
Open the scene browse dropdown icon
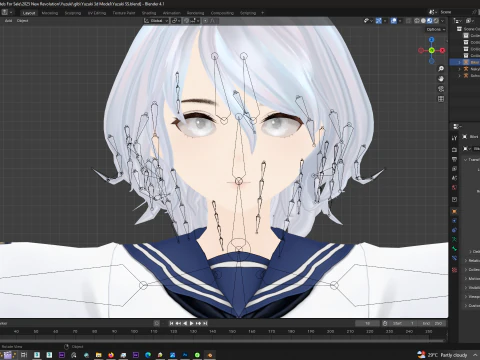click(432, 12)
